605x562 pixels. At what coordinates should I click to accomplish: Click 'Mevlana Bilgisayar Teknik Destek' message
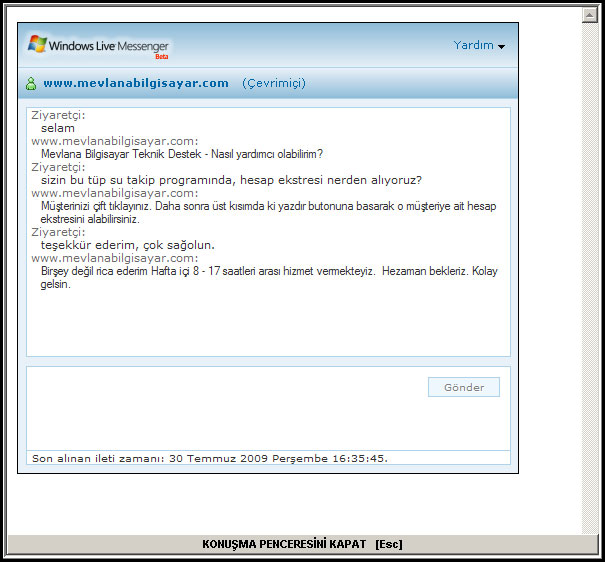[182, 154]
